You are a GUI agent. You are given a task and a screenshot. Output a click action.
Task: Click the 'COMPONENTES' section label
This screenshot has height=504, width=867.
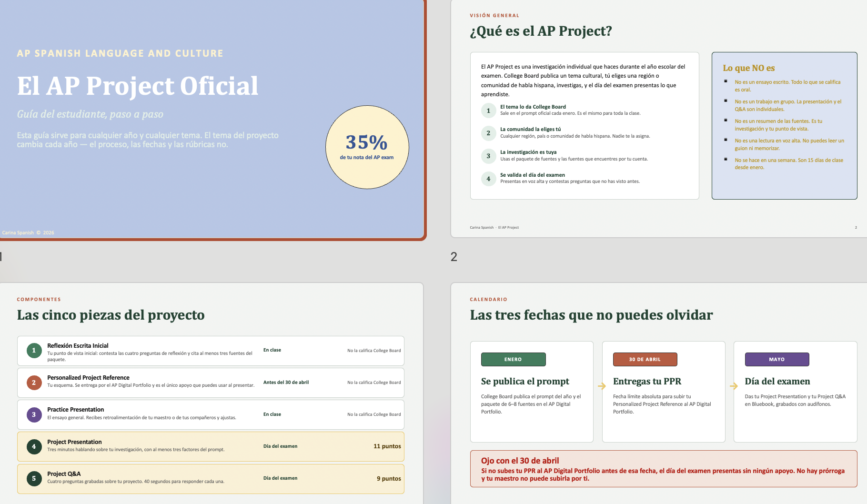click(39, 300)
